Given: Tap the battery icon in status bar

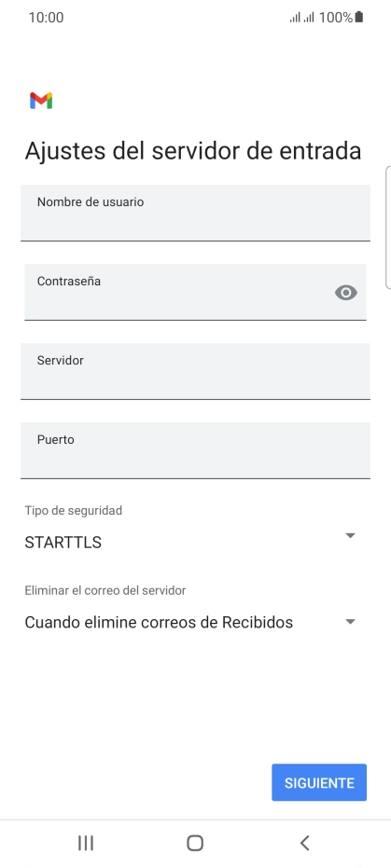Looking at the screenshot, I should 359,17.
